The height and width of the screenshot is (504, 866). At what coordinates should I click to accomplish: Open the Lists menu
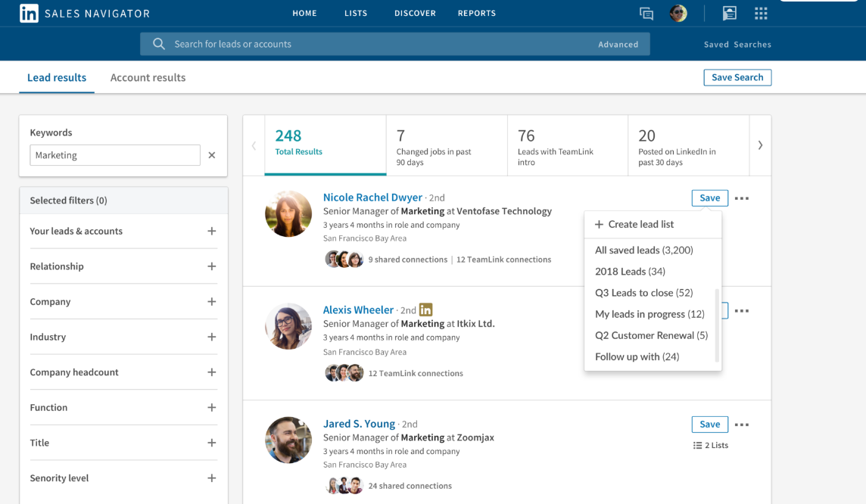[356, 14]
